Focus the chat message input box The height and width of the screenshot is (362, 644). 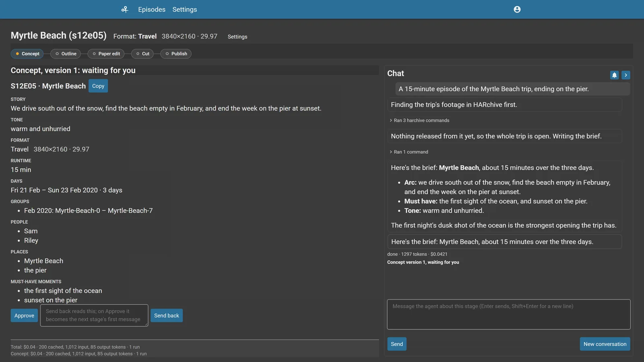[x=509, y=314]
